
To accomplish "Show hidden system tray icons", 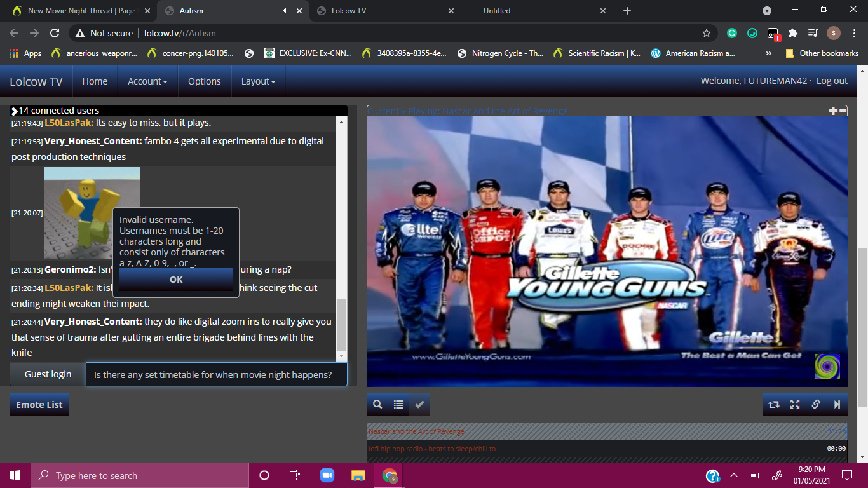I will click(734, 475).
